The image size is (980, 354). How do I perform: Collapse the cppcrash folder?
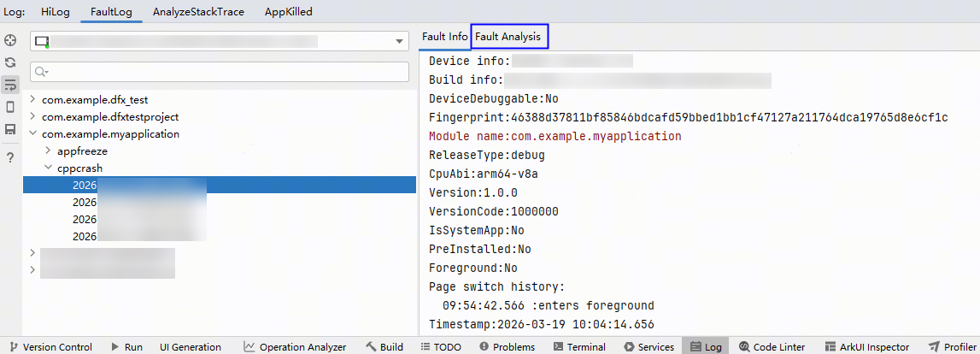[49, 168]
